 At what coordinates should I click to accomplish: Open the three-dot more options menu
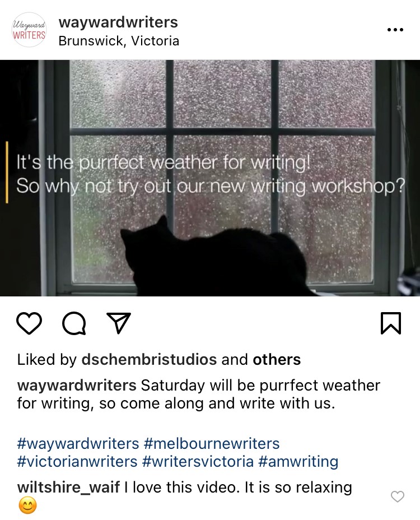tap(395, 30)
